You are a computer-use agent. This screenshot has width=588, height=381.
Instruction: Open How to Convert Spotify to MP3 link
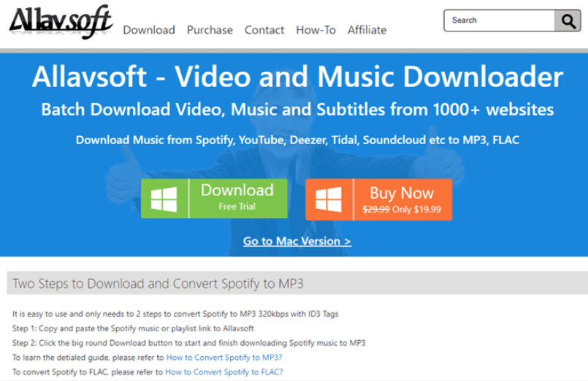tap(224, 358)
